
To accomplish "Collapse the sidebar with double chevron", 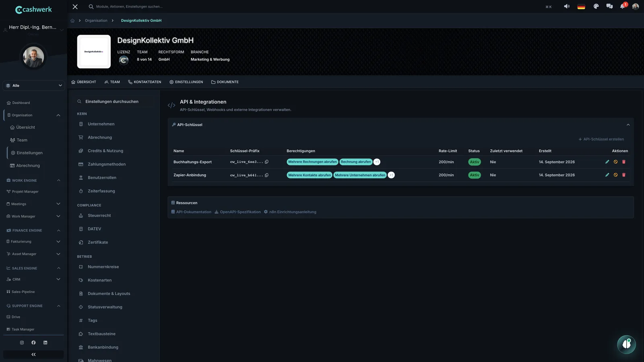I will (x=33, y=354).
